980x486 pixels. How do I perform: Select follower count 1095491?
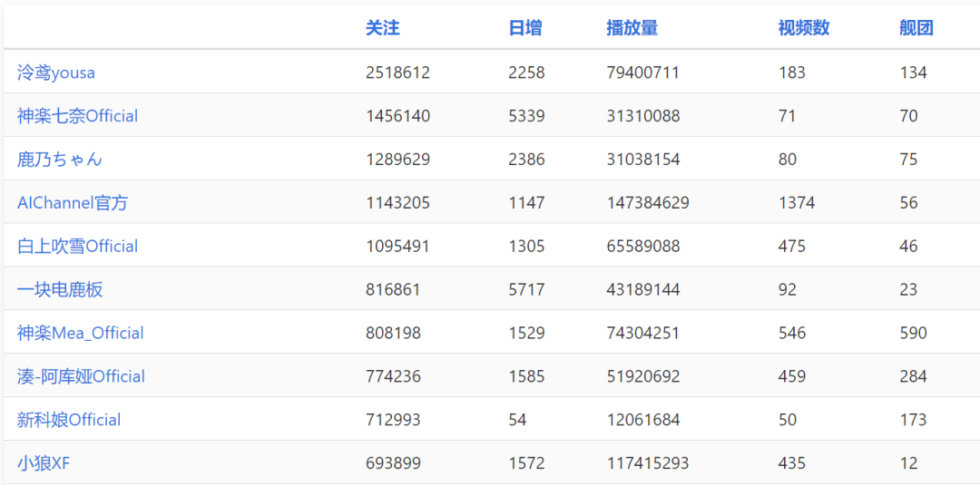398,246
